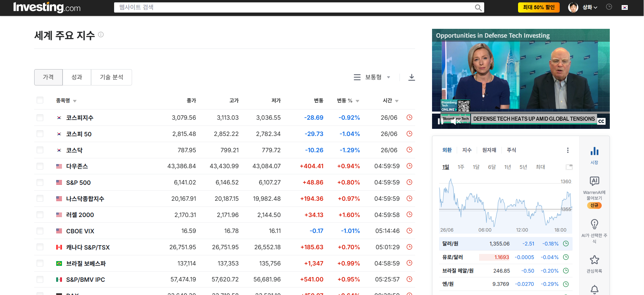Toggle the select-all checkbox in table header
The height and width of the screenshot is (295, 644).
(x=40, y=100)
